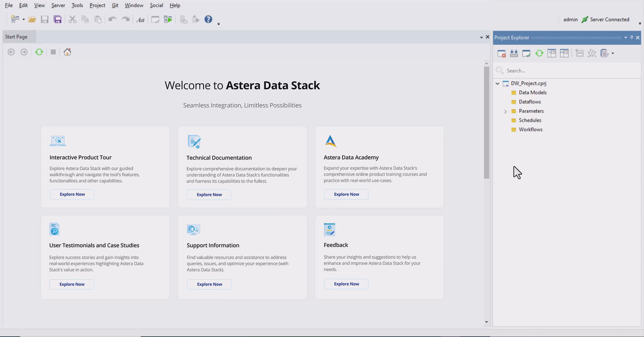The height and width of the screenshot is (337, 644).
Task: Open Help via blue question mark icon
Action: [208, 19]
